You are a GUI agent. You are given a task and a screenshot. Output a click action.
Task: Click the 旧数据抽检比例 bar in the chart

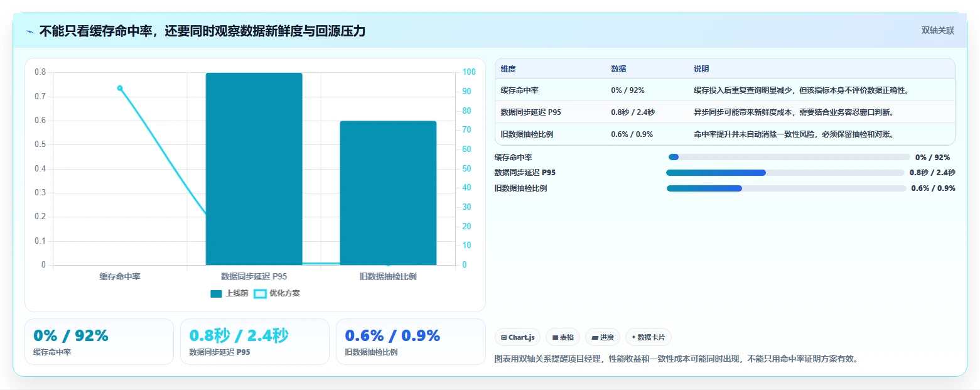click(388, 193)
